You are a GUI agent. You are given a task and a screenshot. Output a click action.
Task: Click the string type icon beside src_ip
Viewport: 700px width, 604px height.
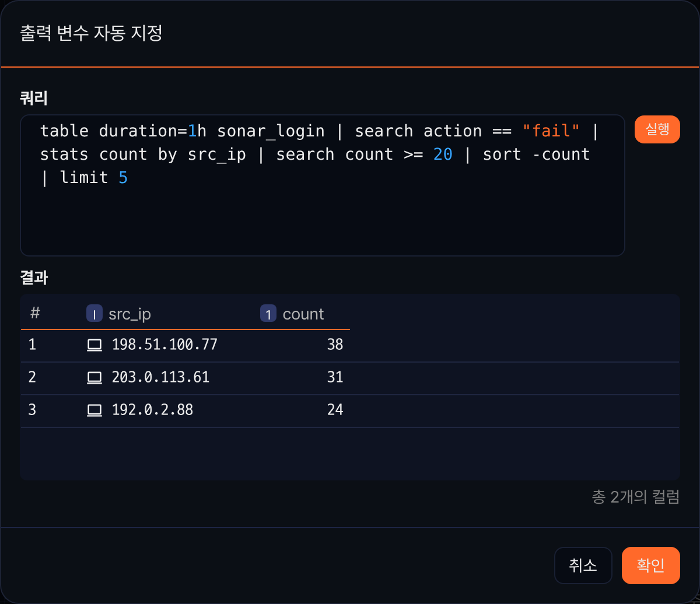click(94, 314)
